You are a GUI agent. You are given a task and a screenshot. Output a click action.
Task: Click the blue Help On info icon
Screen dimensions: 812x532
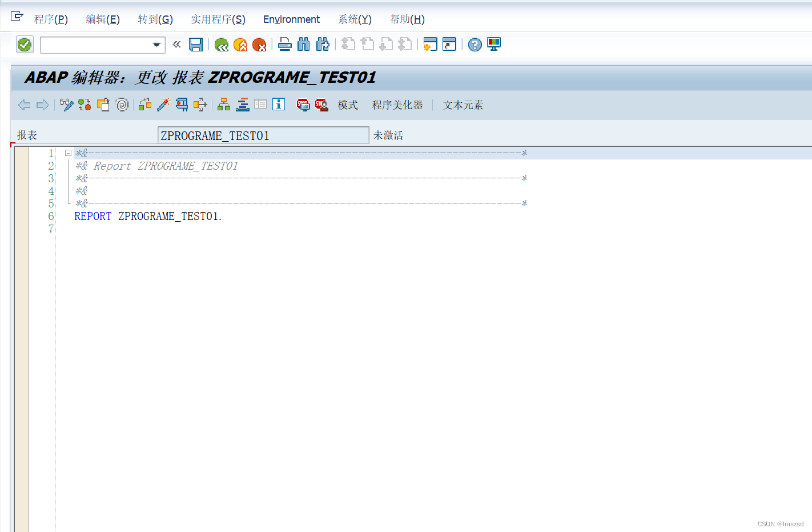279,104
